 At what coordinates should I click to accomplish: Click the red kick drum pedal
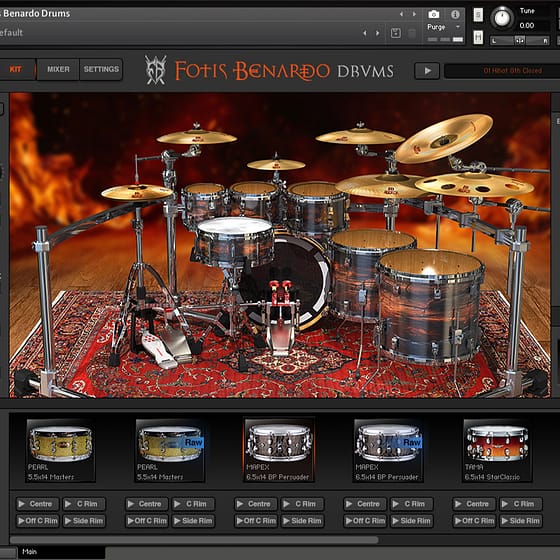tap(281, 318)
